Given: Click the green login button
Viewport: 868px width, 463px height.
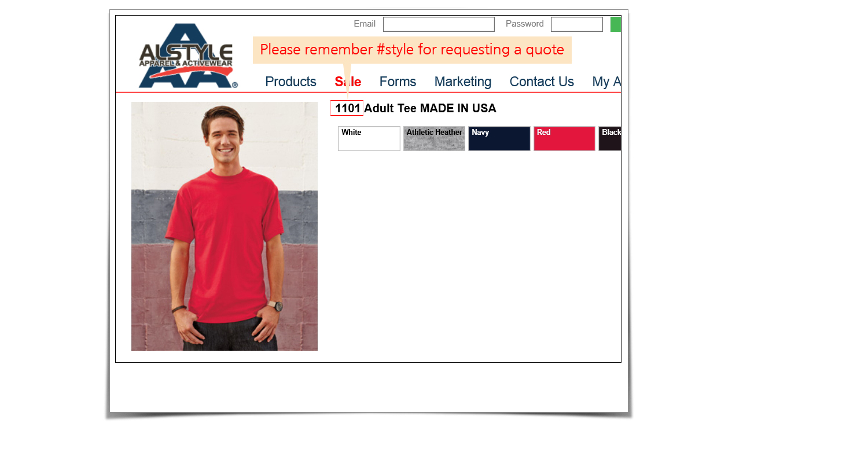Looking at the screenshot, I should (x=616, y=24).
